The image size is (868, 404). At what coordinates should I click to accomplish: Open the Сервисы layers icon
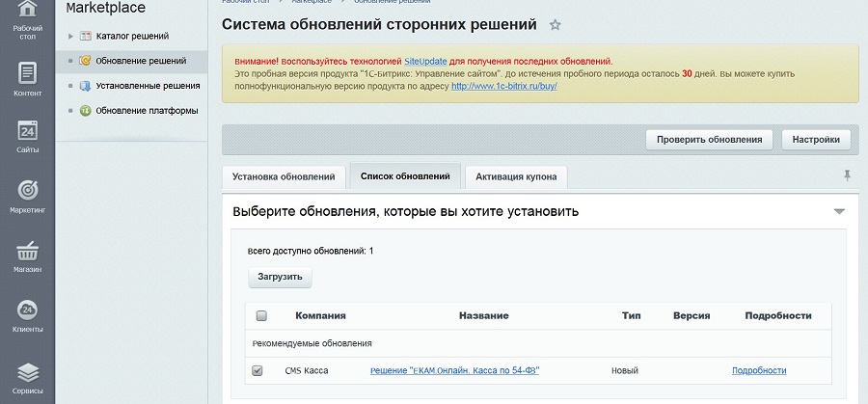pos(28,372)
